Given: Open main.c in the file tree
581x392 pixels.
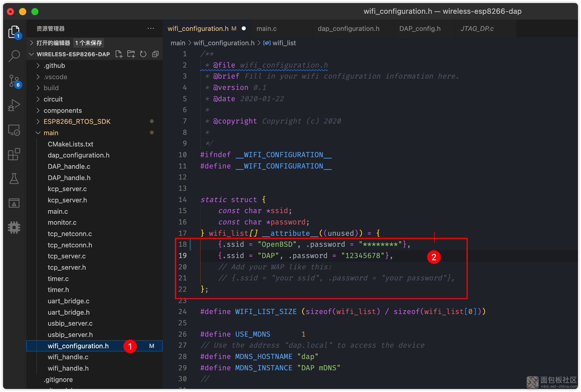Looking at the screenshot, I should click(58, 211).
